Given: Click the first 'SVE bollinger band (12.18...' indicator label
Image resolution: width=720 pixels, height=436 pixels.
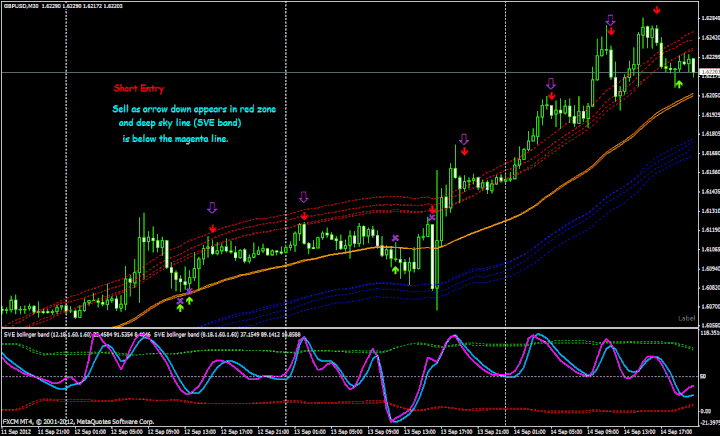Looking at the screenshot, I should pos(77,335).
